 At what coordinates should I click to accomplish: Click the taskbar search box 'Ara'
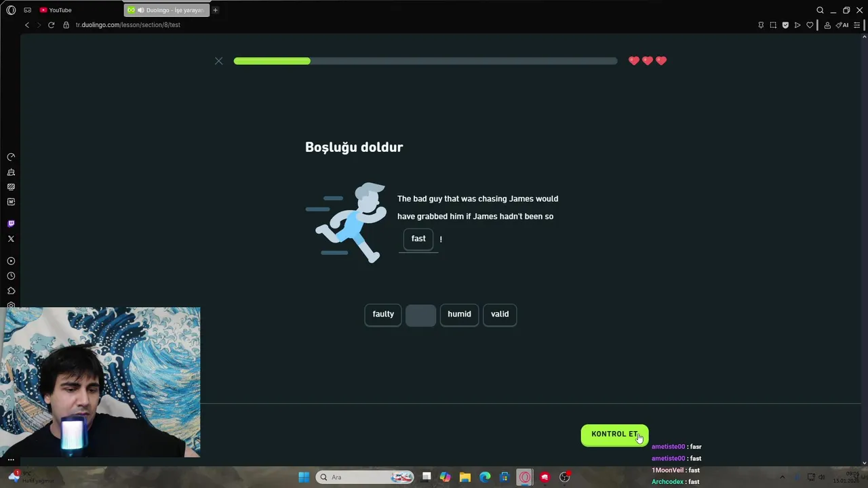(366, 477)
